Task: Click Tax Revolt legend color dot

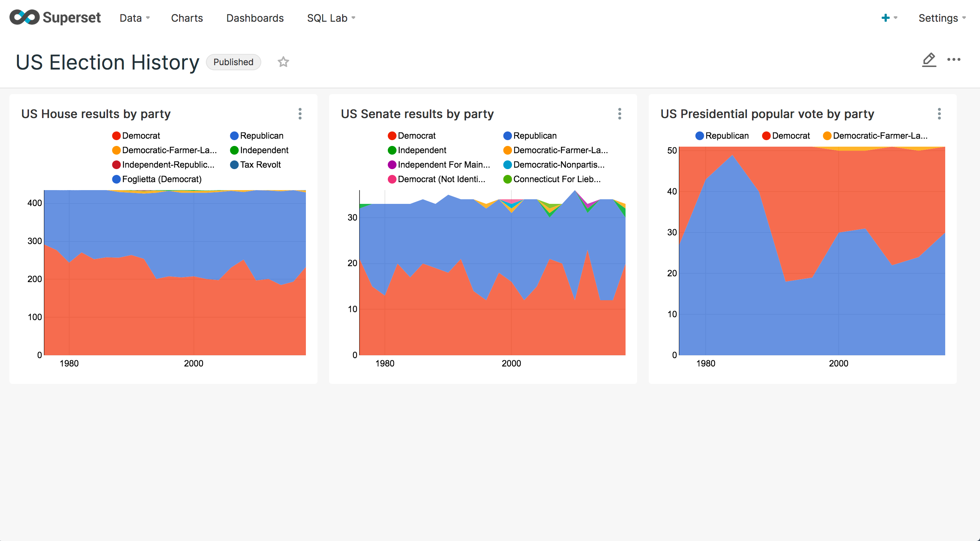Action: coord(234,165)
